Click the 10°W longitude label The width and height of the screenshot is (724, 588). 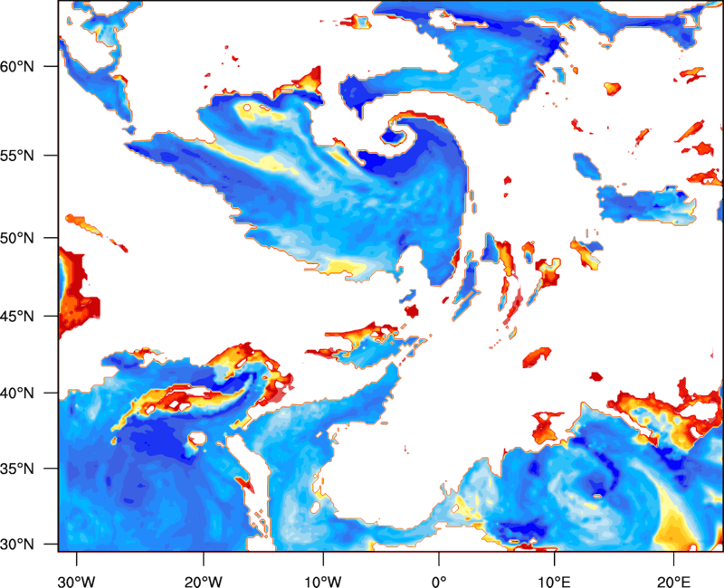point(323,582)
